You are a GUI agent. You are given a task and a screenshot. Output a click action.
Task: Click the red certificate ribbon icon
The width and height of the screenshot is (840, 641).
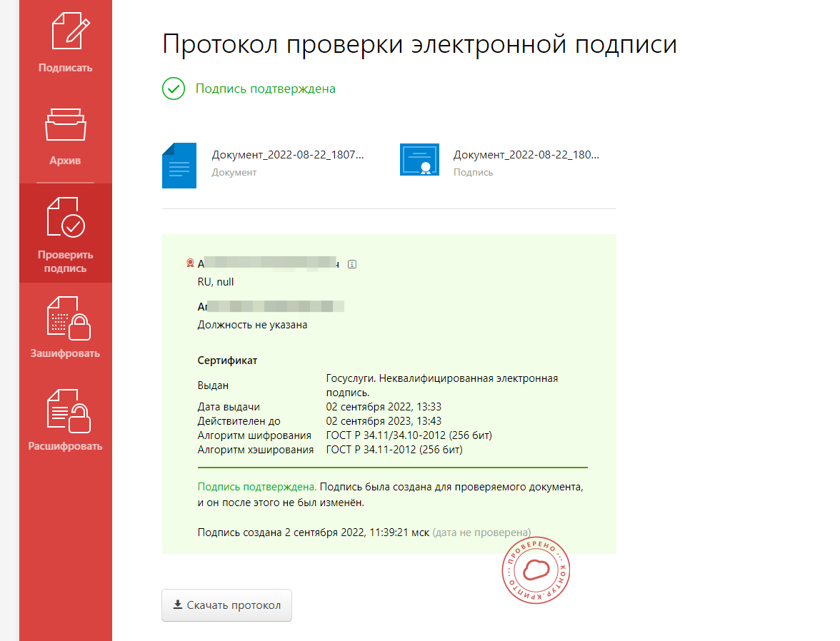tap(190, 263)
